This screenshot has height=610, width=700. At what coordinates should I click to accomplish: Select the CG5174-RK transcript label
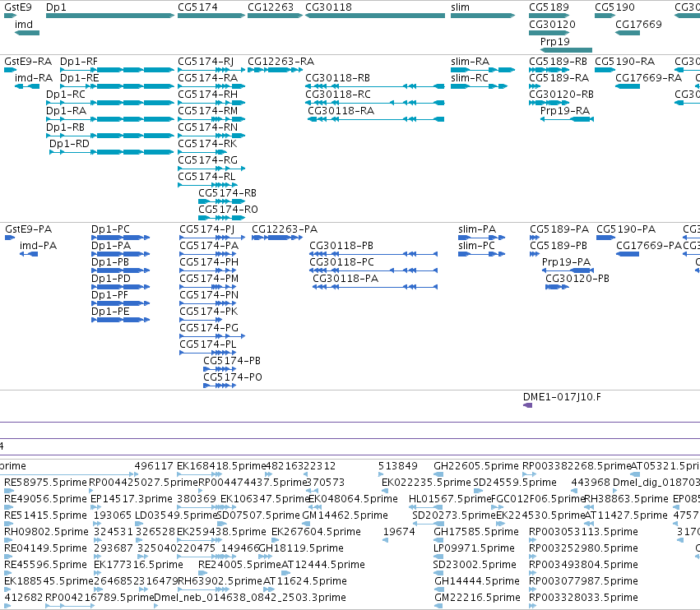tap(207, 143)
